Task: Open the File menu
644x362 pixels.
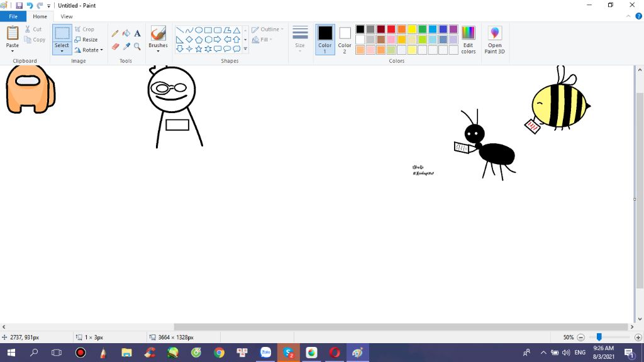Action: tap(13, 16)
